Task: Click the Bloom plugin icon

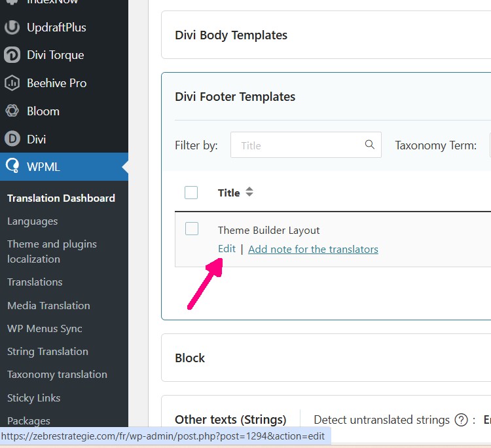Action: click(12, 111)
